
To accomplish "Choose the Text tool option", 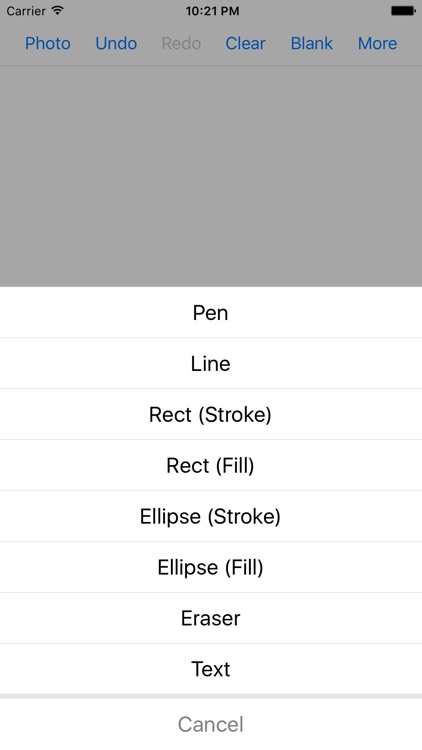I will click(x=211, y=669).
